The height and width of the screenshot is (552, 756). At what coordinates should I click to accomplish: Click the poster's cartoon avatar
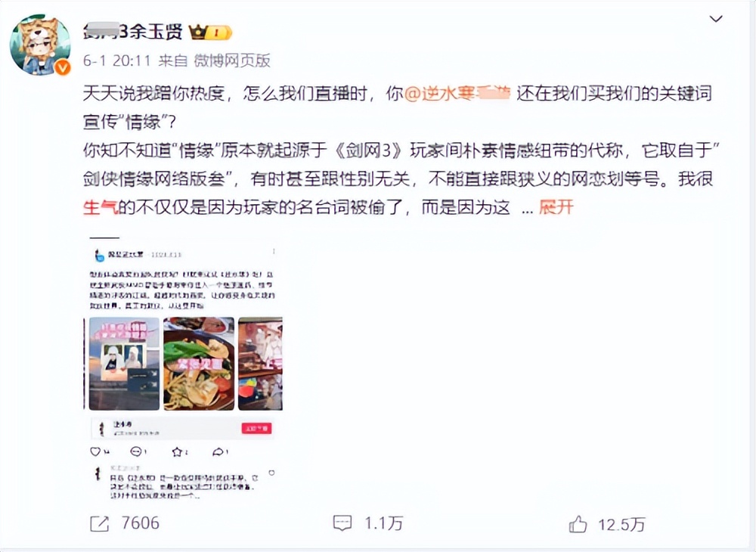coord(39,45)
